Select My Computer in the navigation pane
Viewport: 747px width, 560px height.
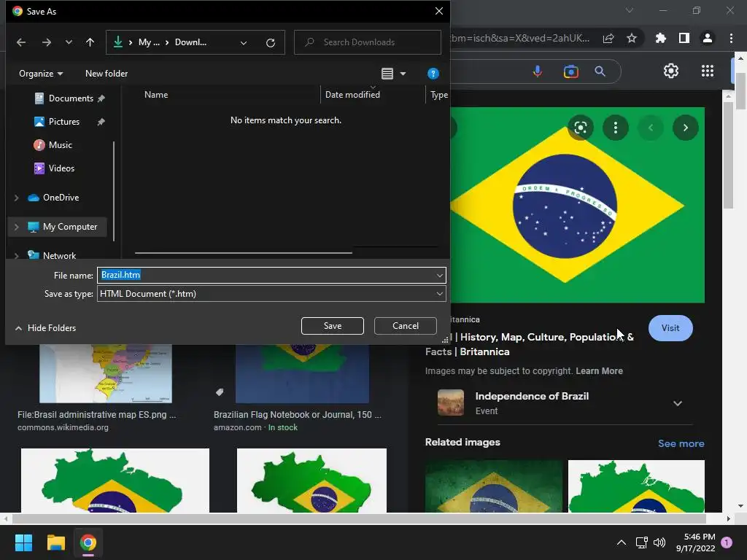click(69, 227)
